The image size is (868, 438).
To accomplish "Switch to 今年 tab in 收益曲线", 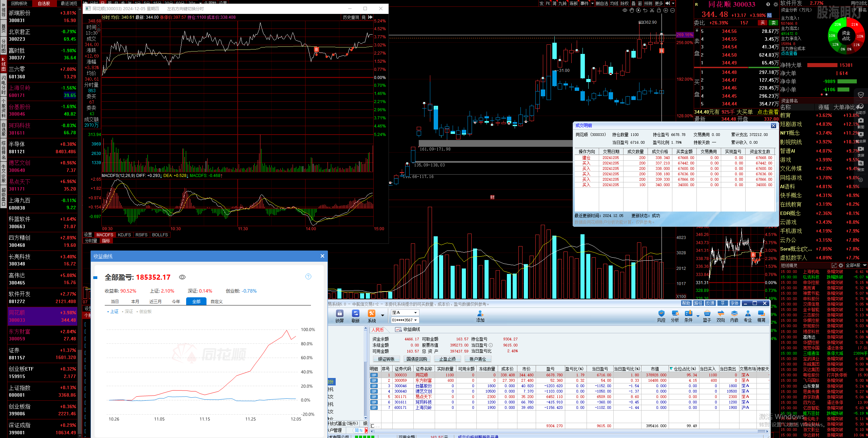I will (x=176, y=302).
